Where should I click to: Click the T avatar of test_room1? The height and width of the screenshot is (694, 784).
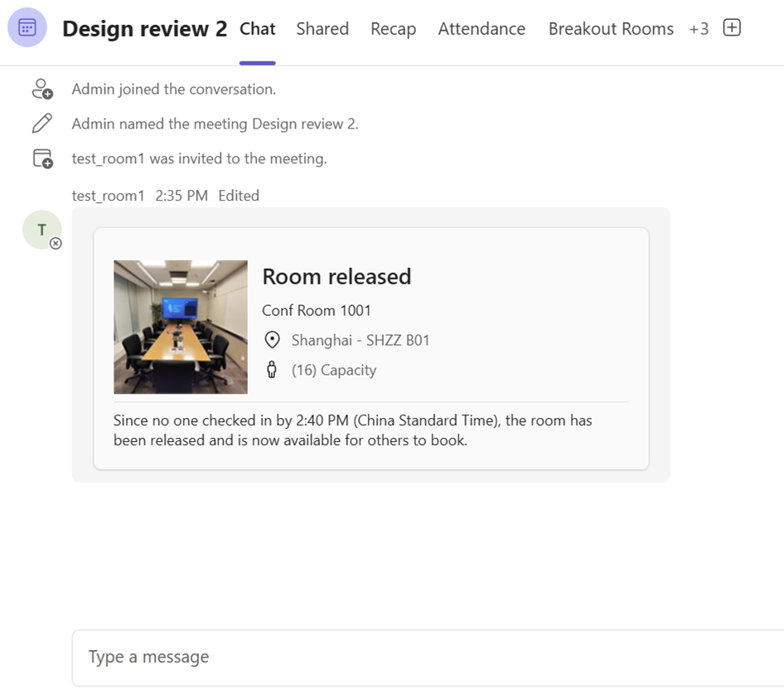point(41,230)
